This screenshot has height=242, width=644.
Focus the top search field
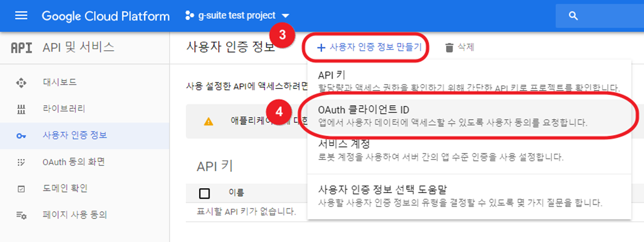pyautogui.click(x=600, y=16)
